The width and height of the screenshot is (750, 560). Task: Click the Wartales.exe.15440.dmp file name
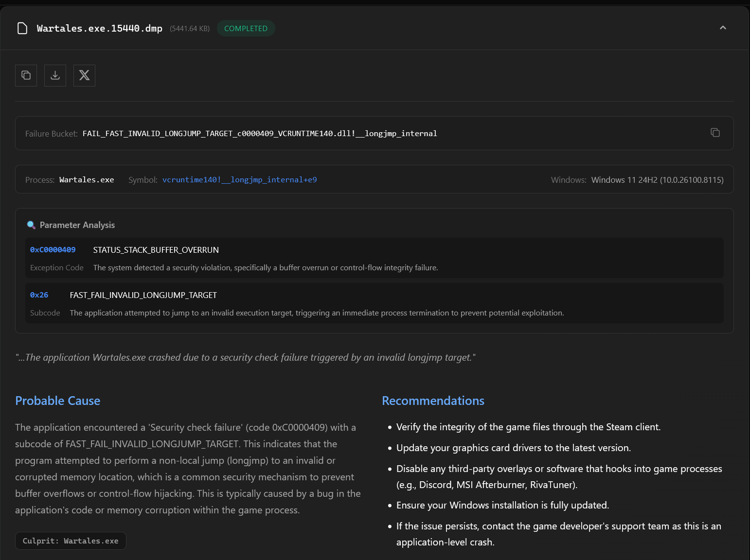tap(100, 28)
